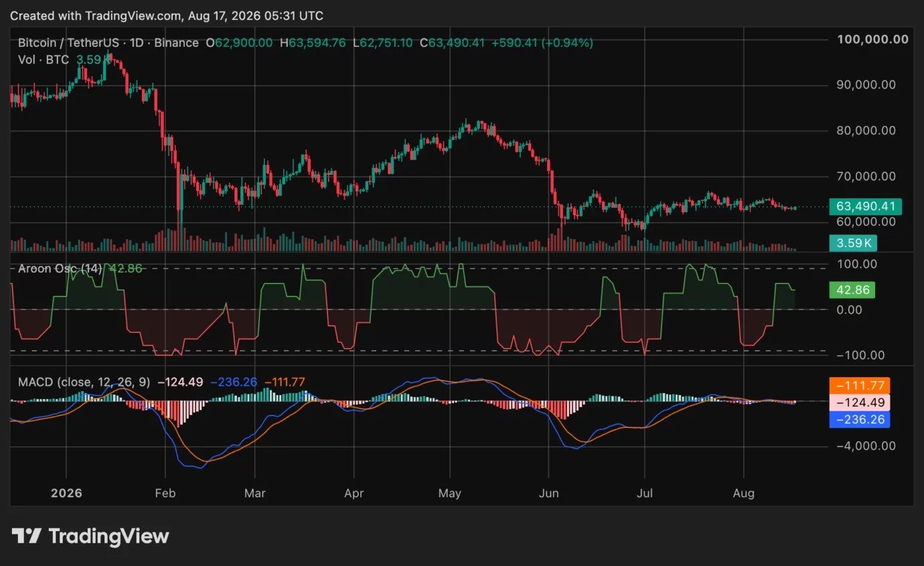The height and width of the screenshot is (566, 924).
Task: Click the orange −111.77 signal axis tag
Action: [x=860, y=386]
